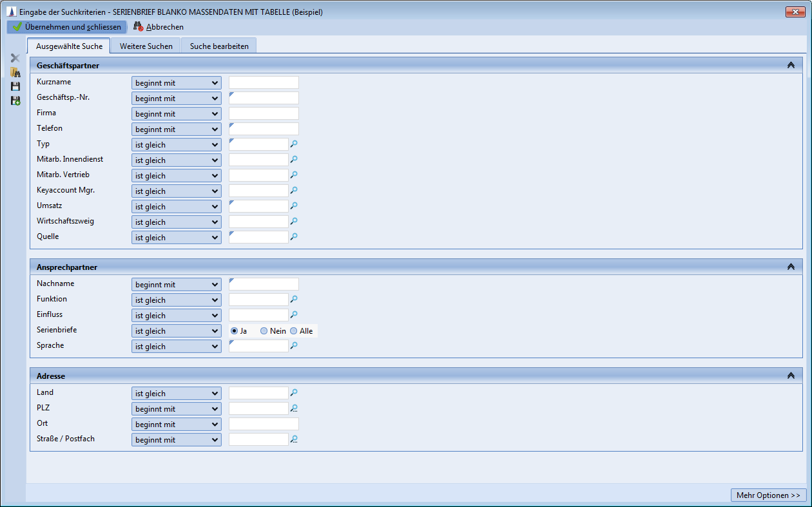
Task: Click the floppy disk save icon
Action: [15, 86]
